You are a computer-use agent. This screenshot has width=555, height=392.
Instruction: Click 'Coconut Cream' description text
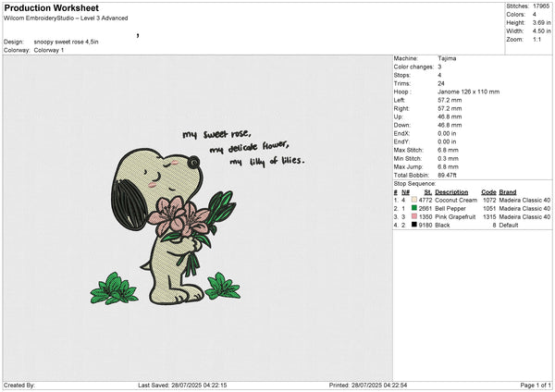pyautogui.click(x=456, y=200)
